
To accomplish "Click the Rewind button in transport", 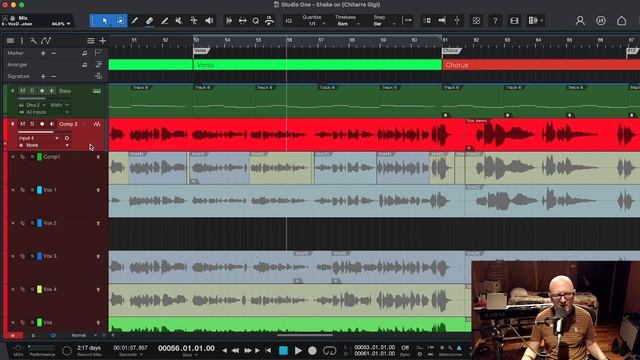I will tap(236, 350).
